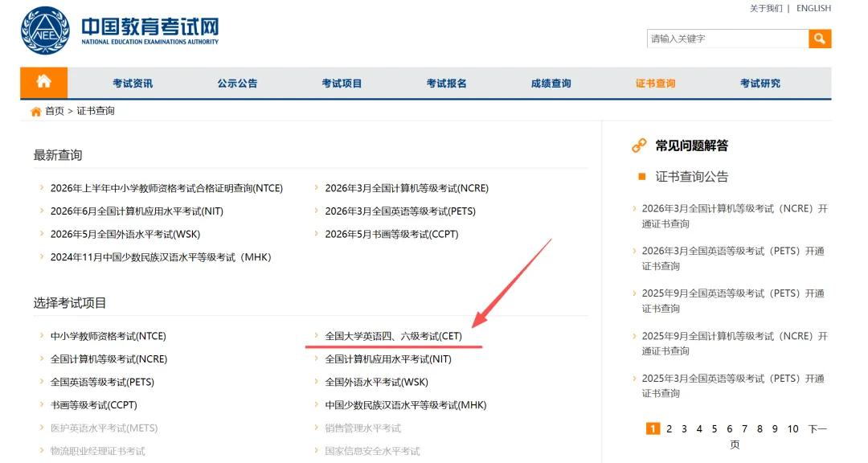Open the 成绩查询 menu
Image resolution: width=868 pixels, height=463 pixels.
551,83
